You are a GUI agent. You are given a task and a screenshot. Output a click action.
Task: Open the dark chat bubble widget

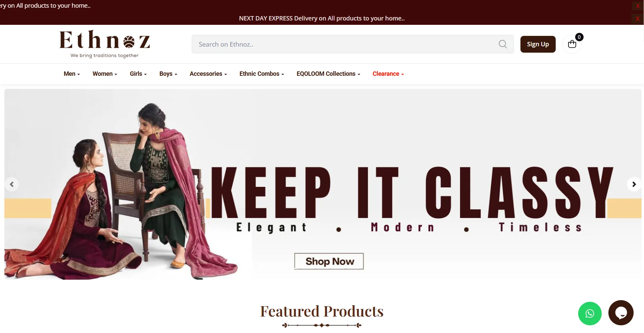coord(621,313)
